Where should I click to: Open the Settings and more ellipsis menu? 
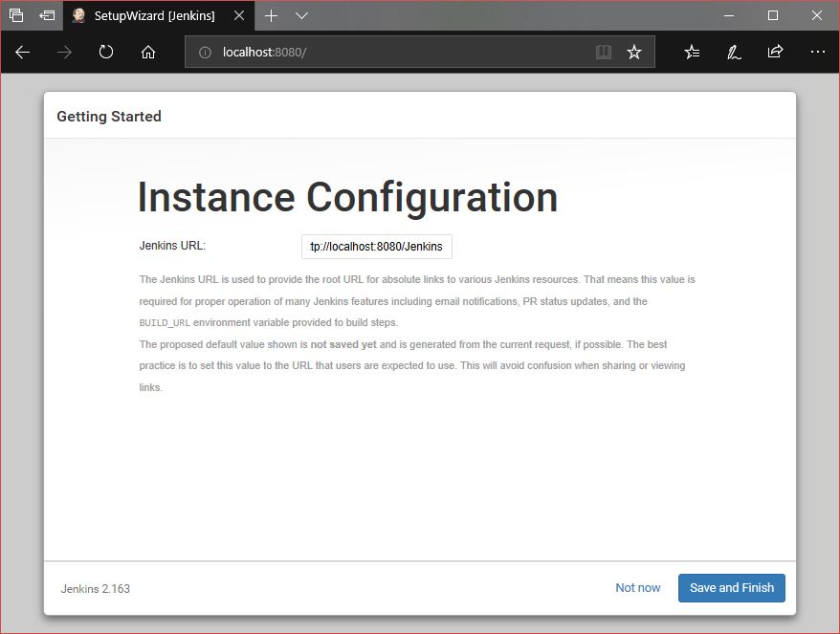pyautogui.click(x=817, y=53)
